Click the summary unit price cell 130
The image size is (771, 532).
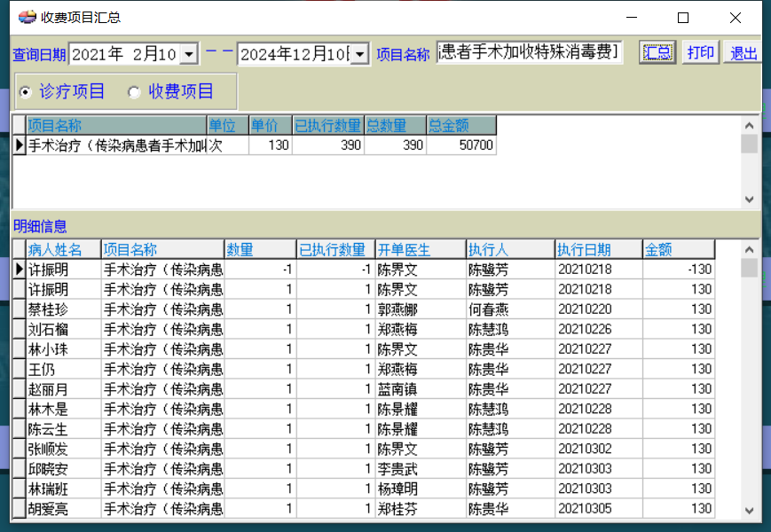pos(271,145)
